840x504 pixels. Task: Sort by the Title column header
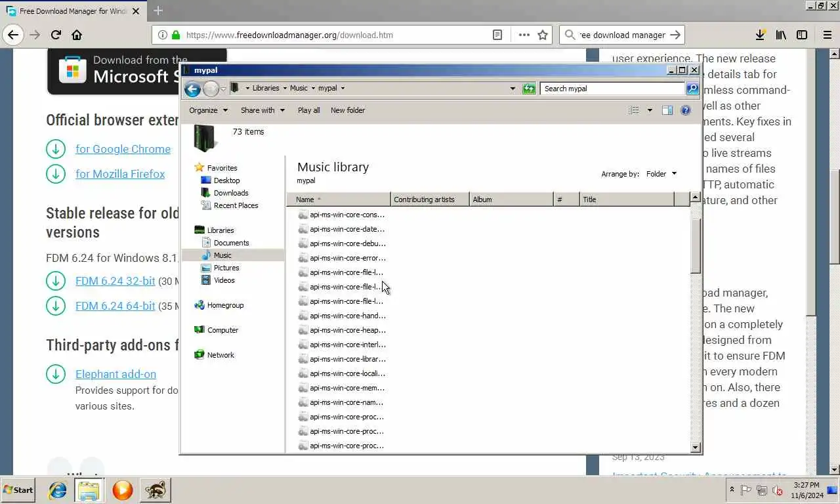tap(627, 199)
